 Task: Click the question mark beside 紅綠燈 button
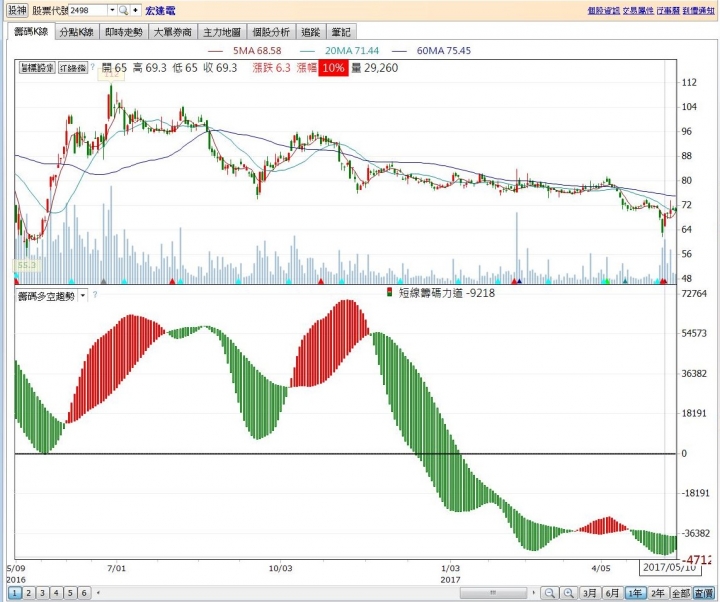93,67
